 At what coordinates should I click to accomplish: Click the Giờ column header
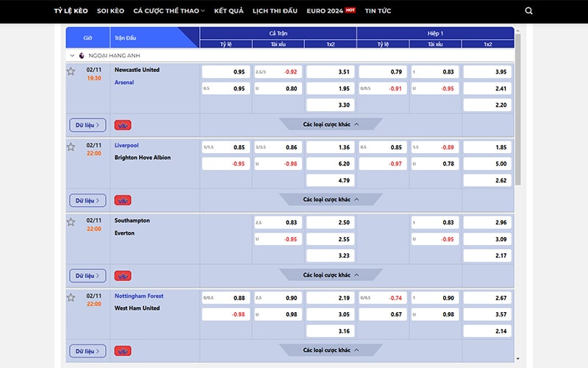pos(87,38)
